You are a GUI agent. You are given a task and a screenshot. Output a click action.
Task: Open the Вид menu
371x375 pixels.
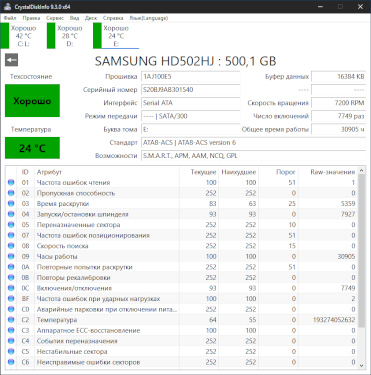tap(74, 18)
